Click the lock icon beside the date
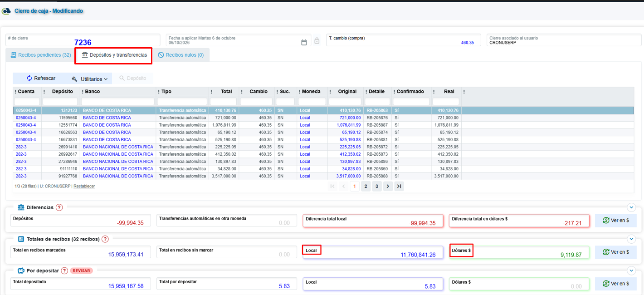This screenshot has height=295, width=644. (x=317, y=40)
